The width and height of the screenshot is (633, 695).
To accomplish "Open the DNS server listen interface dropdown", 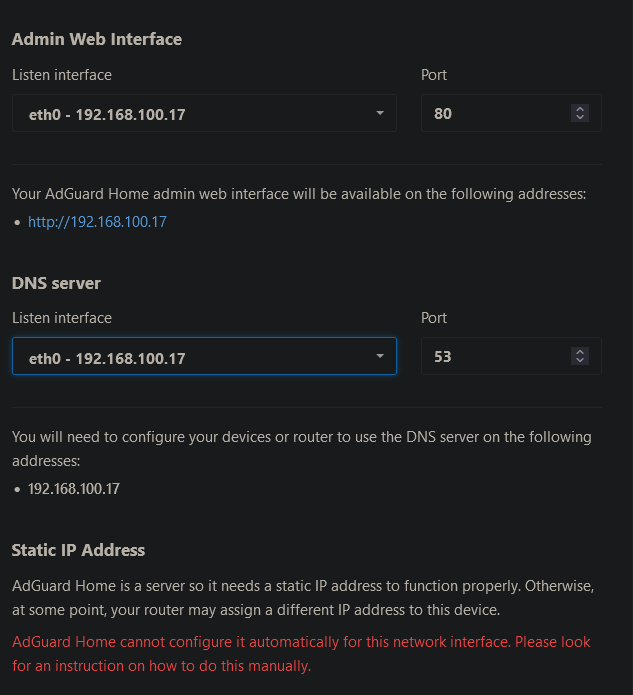I will 204,356.
